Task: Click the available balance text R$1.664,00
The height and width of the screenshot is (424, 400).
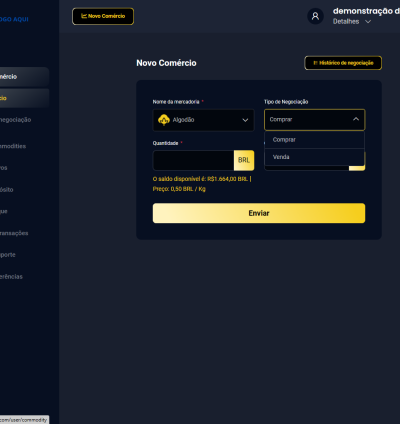Action: (x=202, y=179)
